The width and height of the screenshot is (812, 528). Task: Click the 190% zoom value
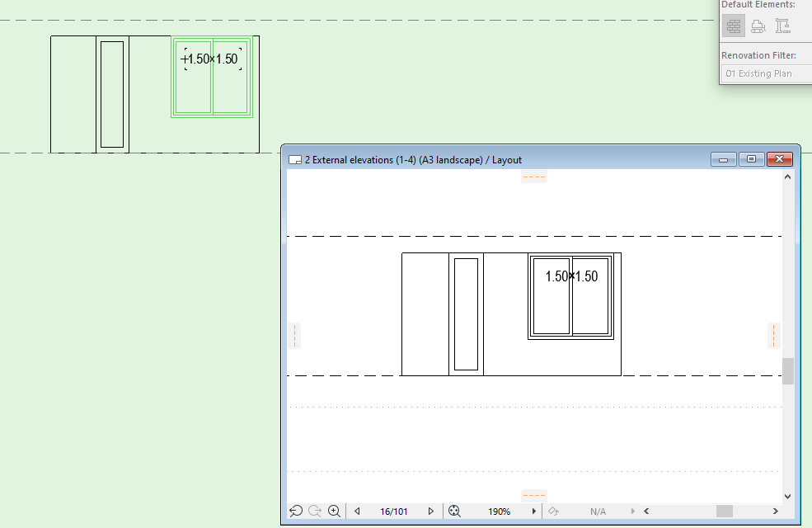click(x=499, y=511)
